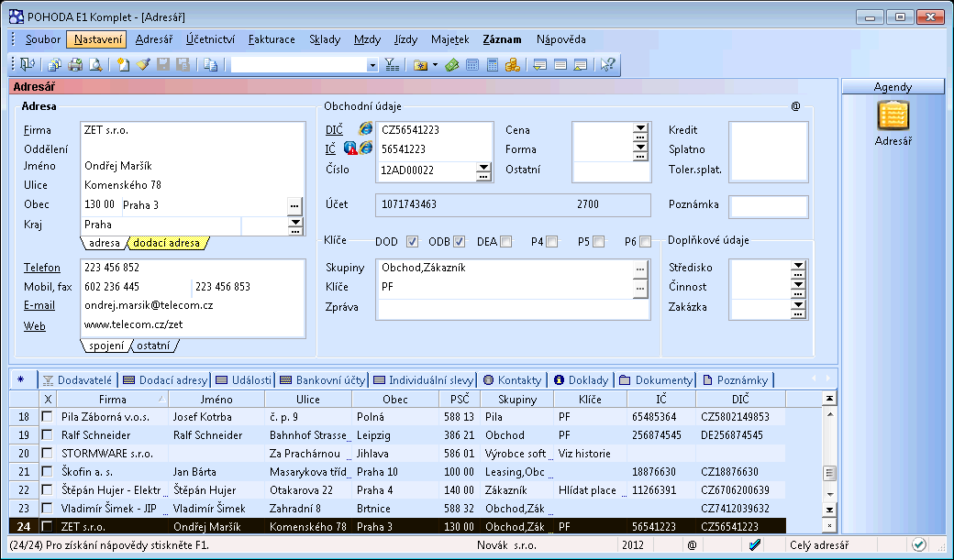Check the P5 key checkbox
This screenshot has height=560, width=954.
pyautogui.click(x=599, y=241)
